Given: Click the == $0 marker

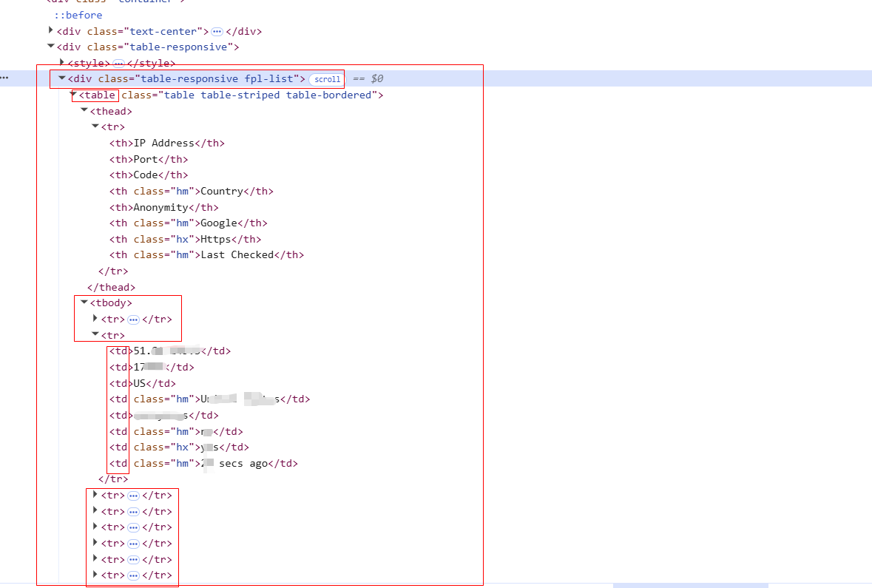Looking at the screenshot, I should coord(368,78).
